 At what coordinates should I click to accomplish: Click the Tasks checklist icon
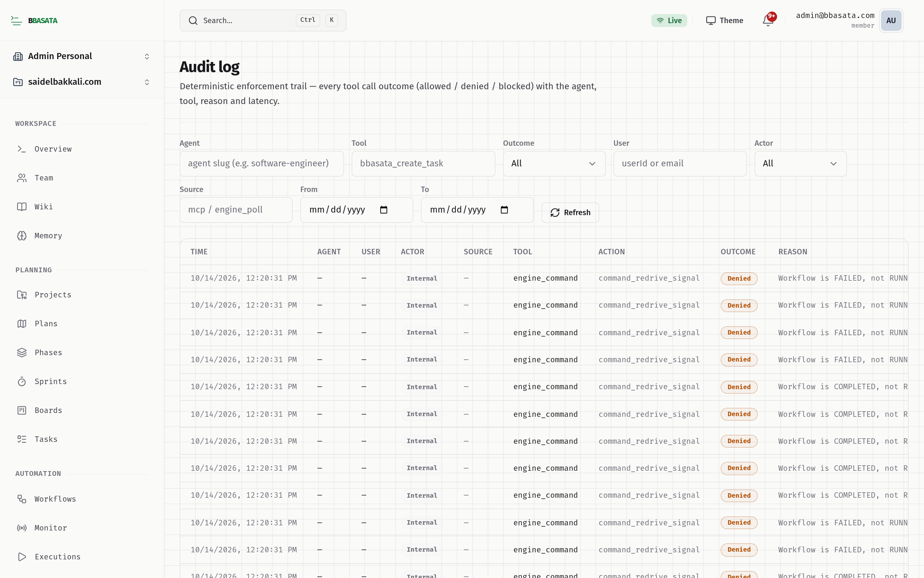[x=22, y=439]
